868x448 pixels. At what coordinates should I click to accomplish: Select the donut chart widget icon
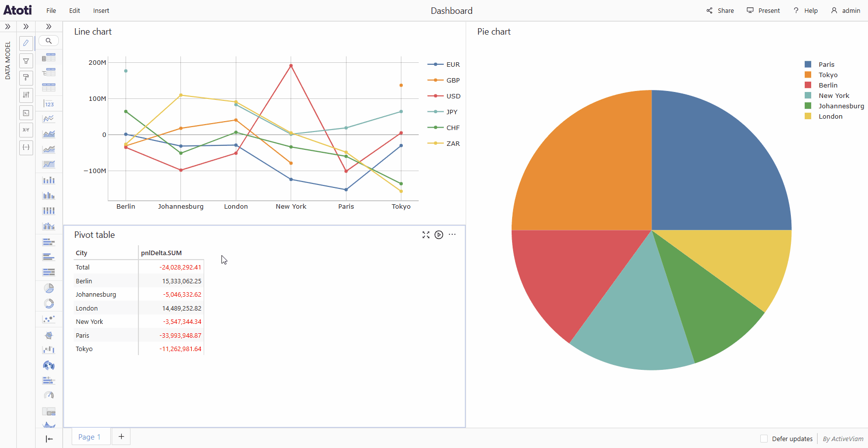(49, 303)
